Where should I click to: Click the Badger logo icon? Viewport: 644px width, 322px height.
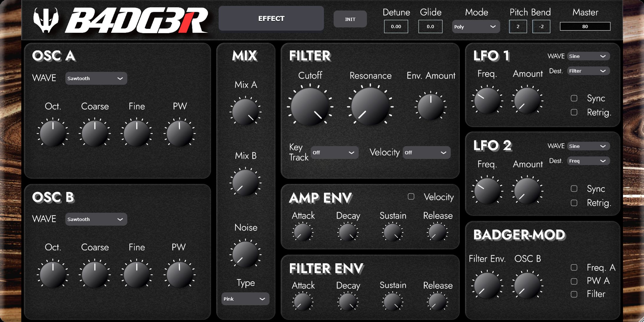(46, 20)
